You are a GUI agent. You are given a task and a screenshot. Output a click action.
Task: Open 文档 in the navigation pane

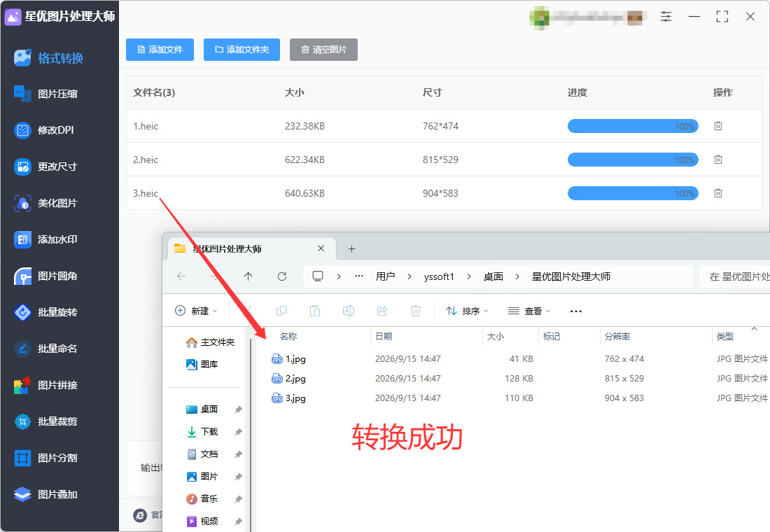point(202,454)
